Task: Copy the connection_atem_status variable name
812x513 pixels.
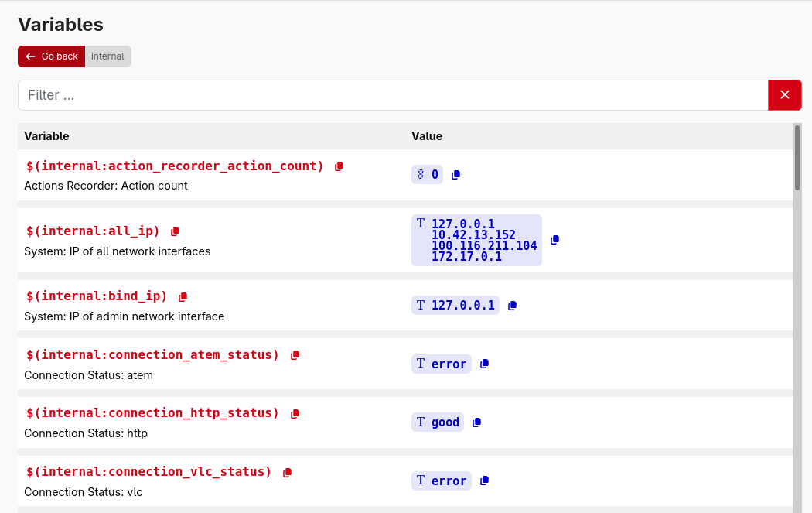Action: tap(295, 354)
